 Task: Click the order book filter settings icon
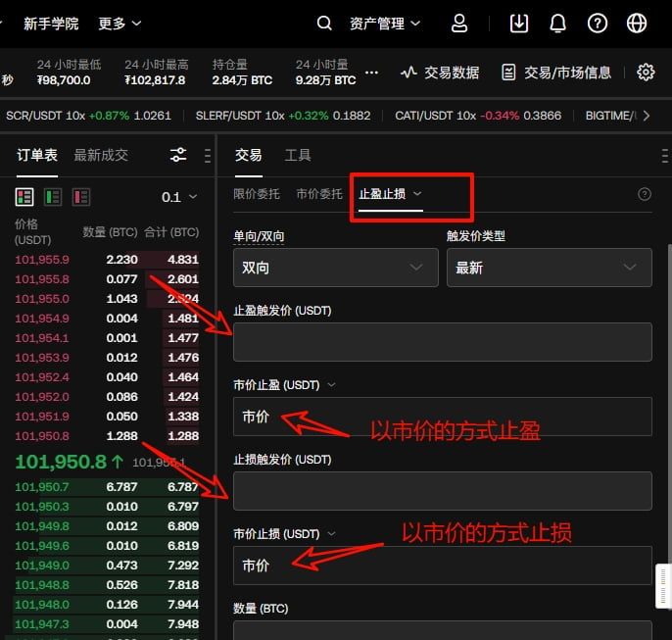pyautogui.click(x=178, y=155)
